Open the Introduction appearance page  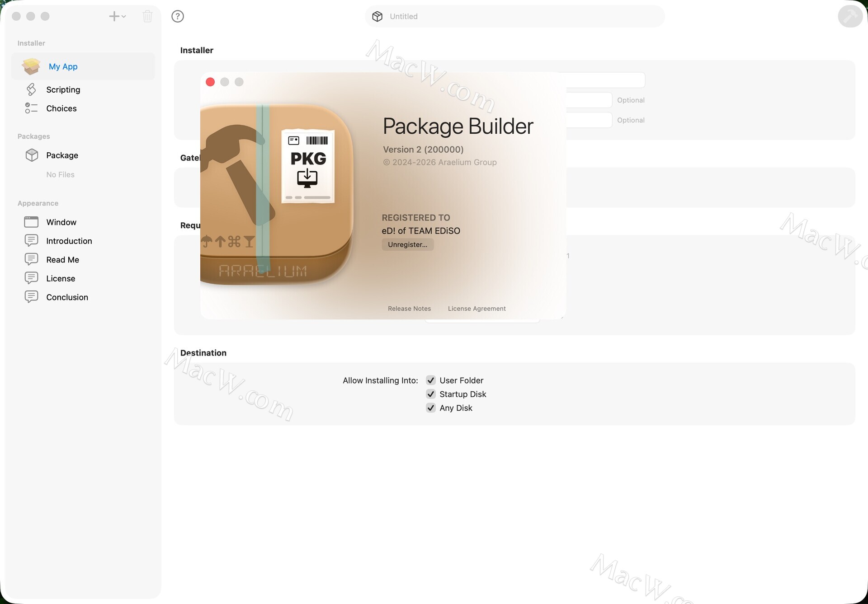(x=69, y=241)
